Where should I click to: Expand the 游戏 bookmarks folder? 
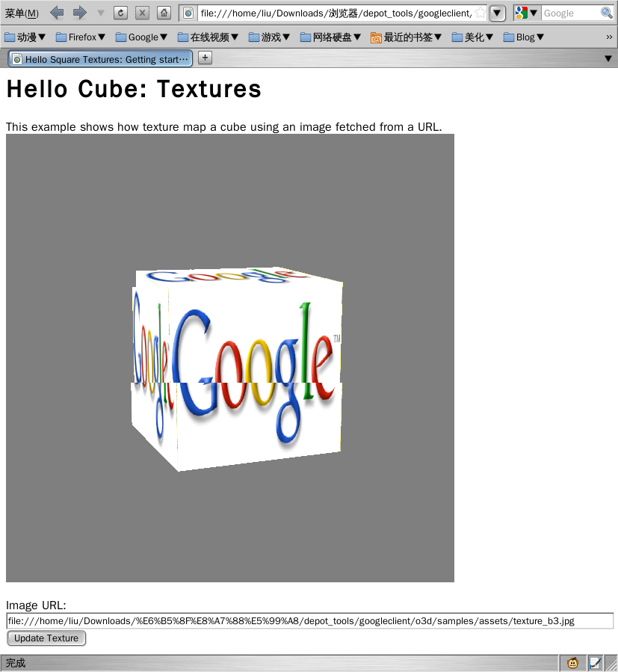click(x=269, y=37)
